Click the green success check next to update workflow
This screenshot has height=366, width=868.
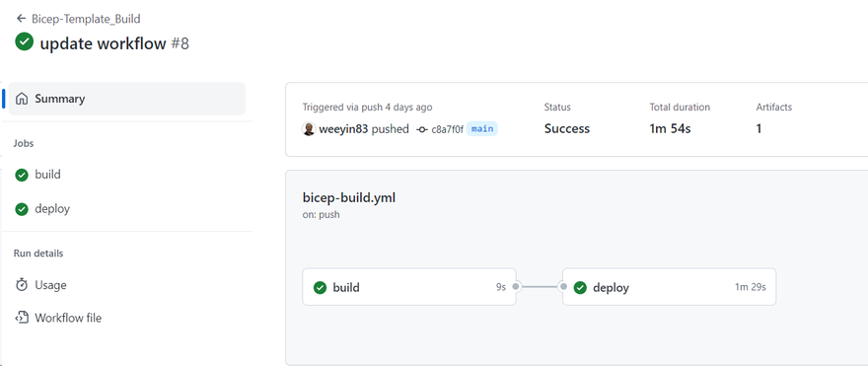pyautogui.click(x=25, y=41)
